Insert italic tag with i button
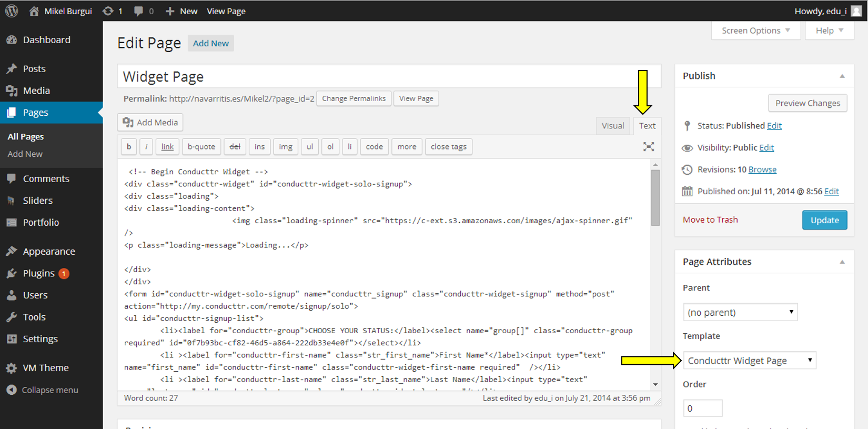Viewport: 868px width, 429px height. (146, 147)
